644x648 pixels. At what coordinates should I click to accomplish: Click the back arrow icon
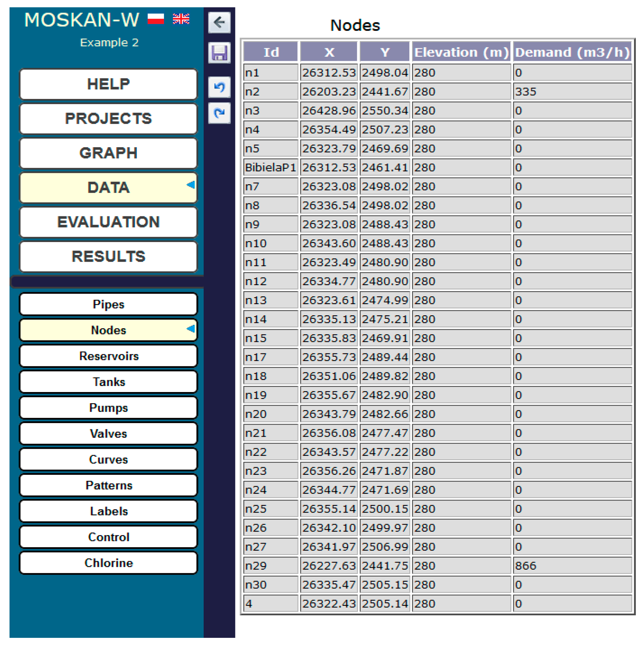219,23
